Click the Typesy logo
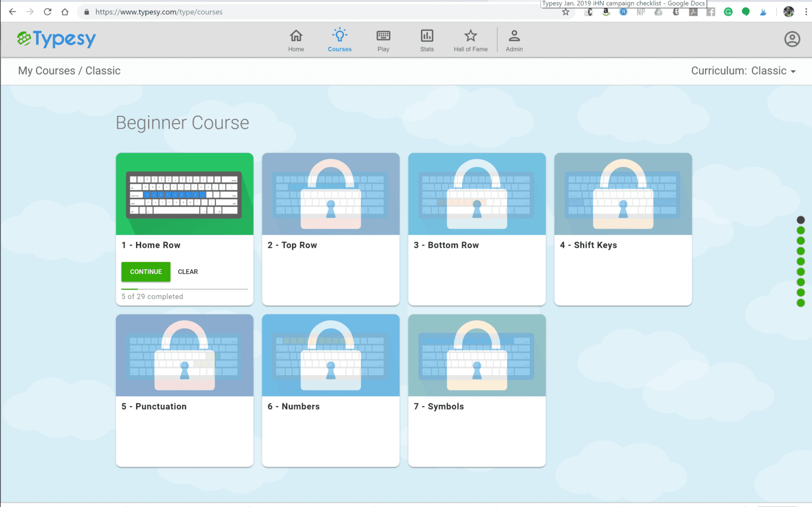The height and width of the screenshot is (507, 812). tap(57, 39)
